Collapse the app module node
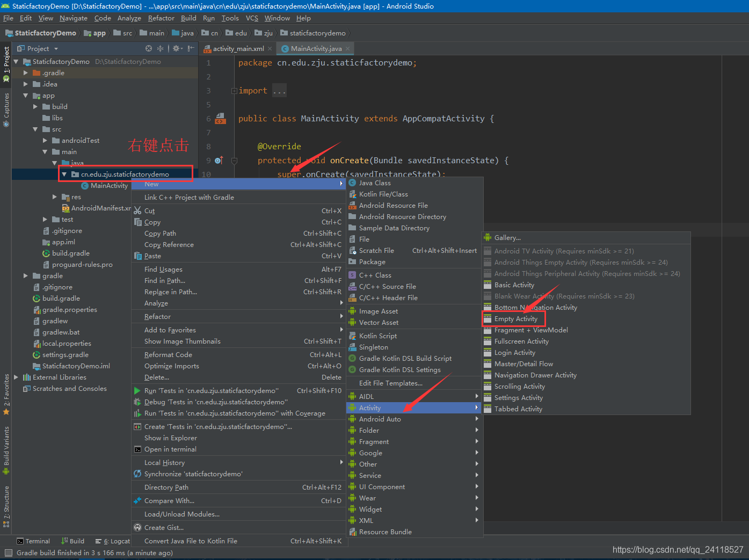749x560 pixels. [26, 96]
